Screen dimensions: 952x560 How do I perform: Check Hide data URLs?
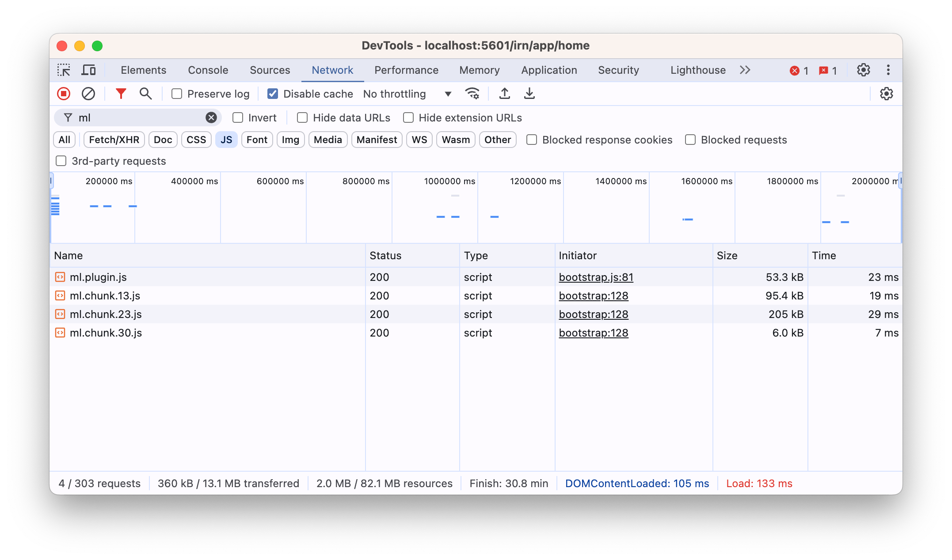click(302, 117)
